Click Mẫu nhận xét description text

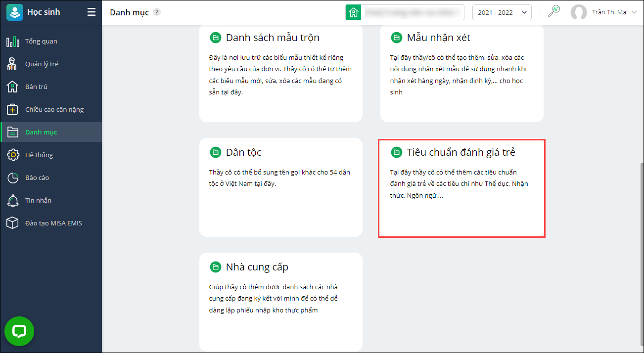pyautogui.click(x=459, y=75)
